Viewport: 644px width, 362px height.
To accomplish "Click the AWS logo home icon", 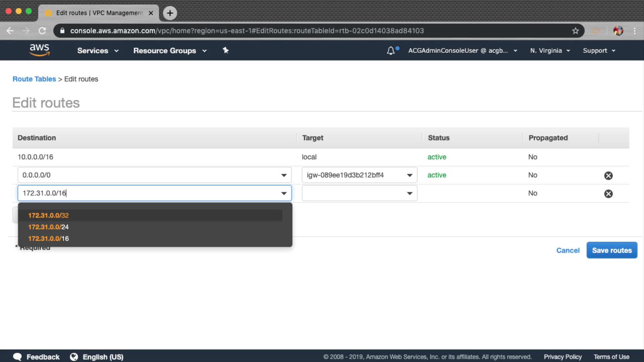I will pos(40,50).
